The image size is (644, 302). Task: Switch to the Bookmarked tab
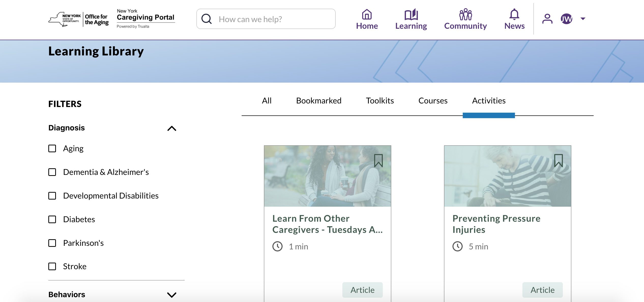pos(319,101)
